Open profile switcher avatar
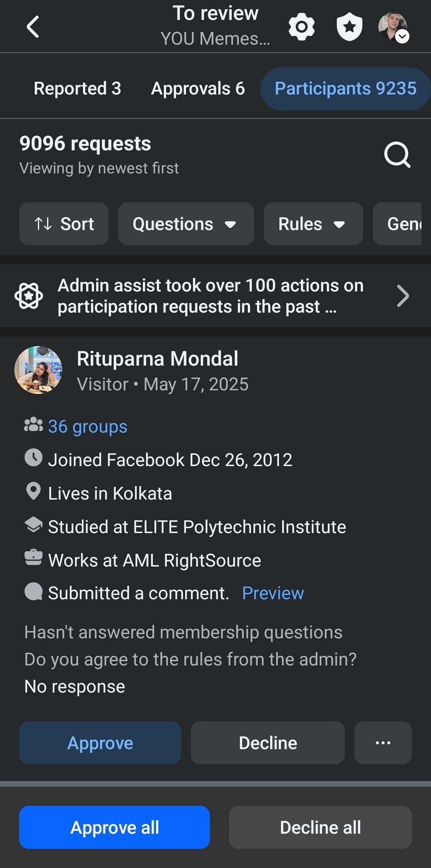Screen dimensions: 431x868 (393, 27)
